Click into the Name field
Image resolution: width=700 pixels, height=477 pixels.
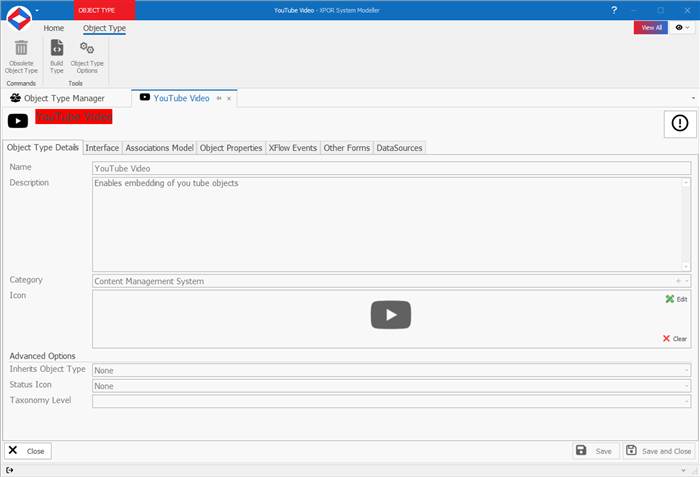(392, 168)
